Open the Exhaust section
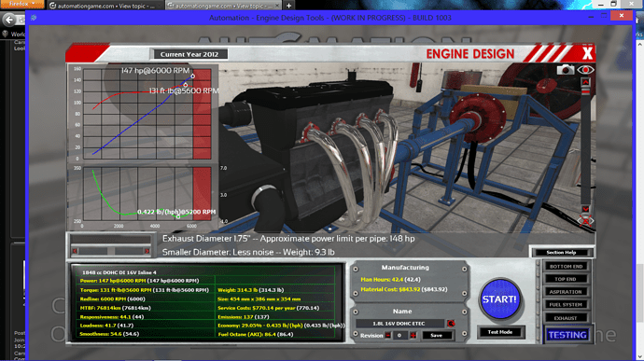 point(566,318)
